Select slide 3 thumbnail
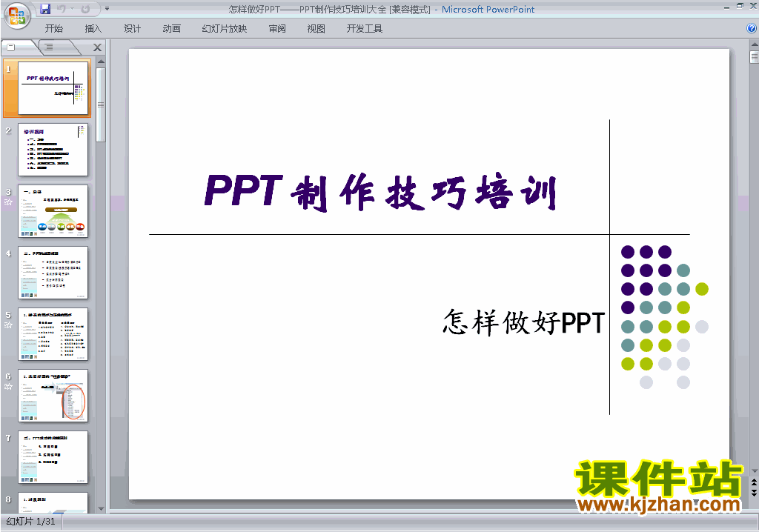The width and height of the screenshot is (759, 532). pos(53,211)
